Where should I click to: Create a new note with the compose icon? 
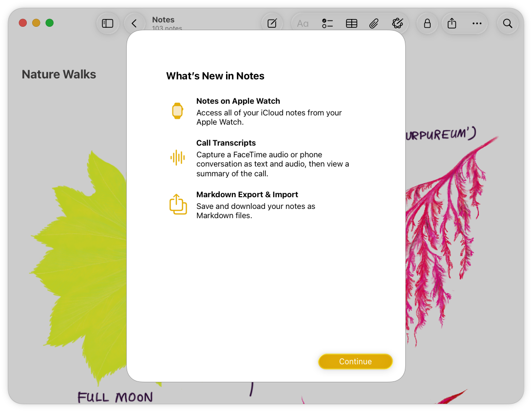[272, 23]
